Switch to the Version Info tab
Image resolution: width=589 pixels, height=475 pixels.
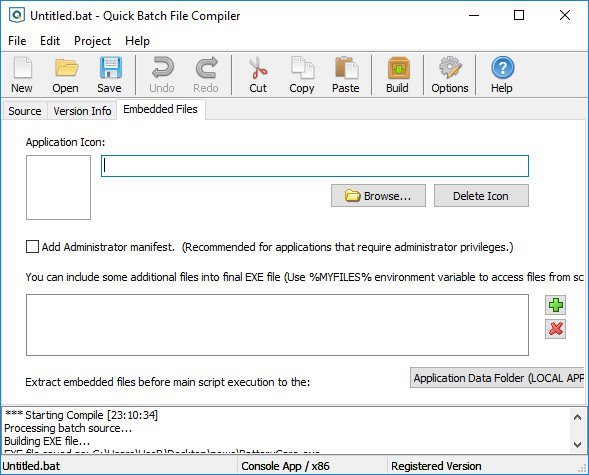pyautogui.click(x=82, y=111)
